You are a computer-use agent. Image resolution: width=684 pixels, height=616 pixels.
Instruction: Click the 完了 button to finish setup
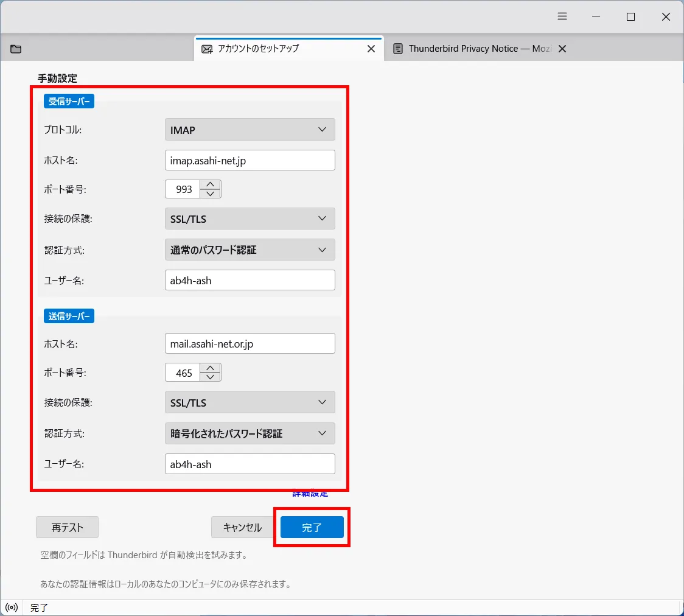pos(312,527)
